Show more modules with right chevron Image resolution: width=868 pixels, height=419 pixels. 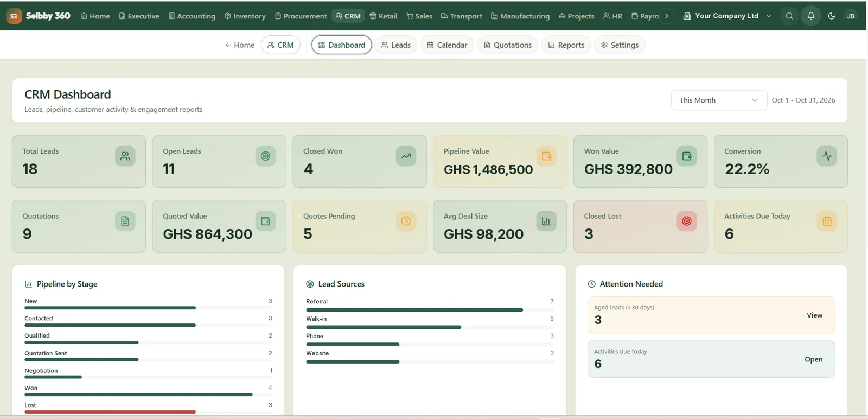(667, 16)
